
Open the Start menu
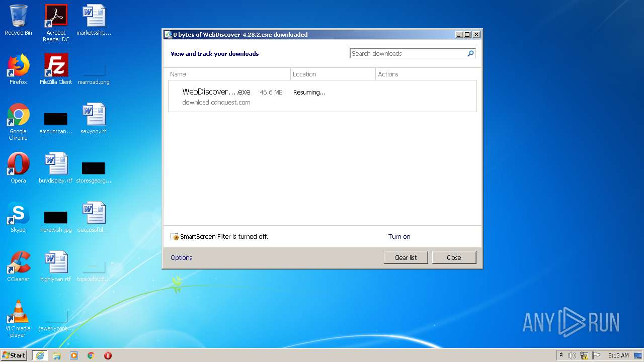point(14,355)
